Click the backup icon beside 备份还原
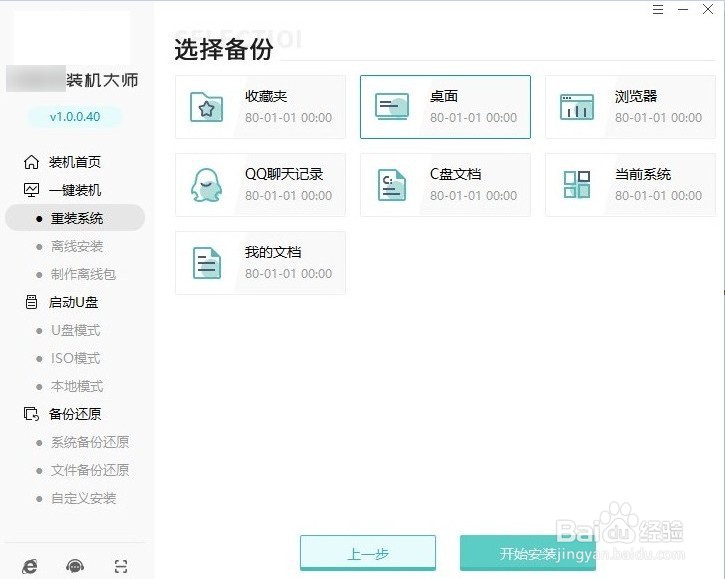Viewport: 725px width, 579px height. pyautogui.click(x=31, y=414)
